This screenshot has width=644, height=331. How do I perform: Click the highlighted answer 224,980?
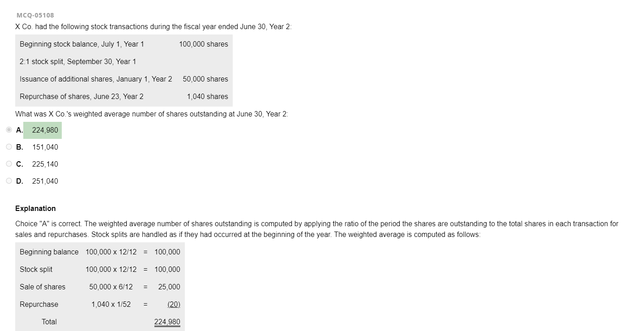click(x=44, y=130)
